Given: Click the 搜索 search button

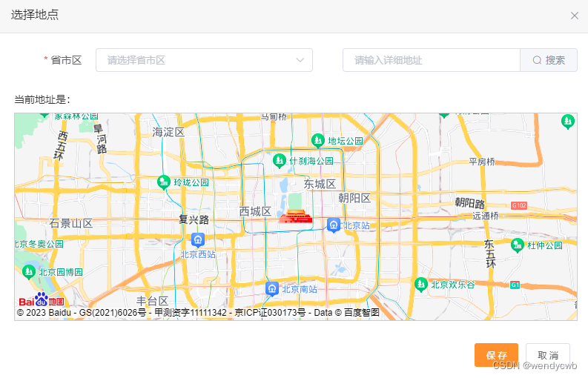Looking at the screenshot, I should tap(549, 60).
